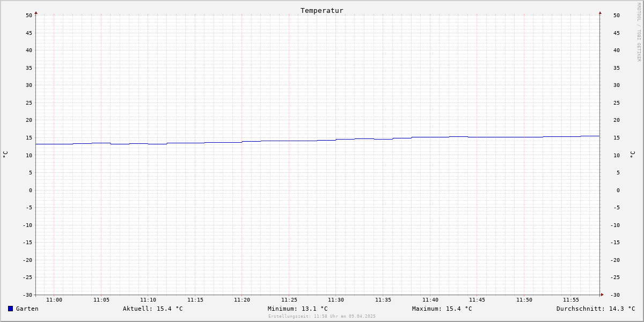Click the 11:25 time axis label

(x=289, y=300)
